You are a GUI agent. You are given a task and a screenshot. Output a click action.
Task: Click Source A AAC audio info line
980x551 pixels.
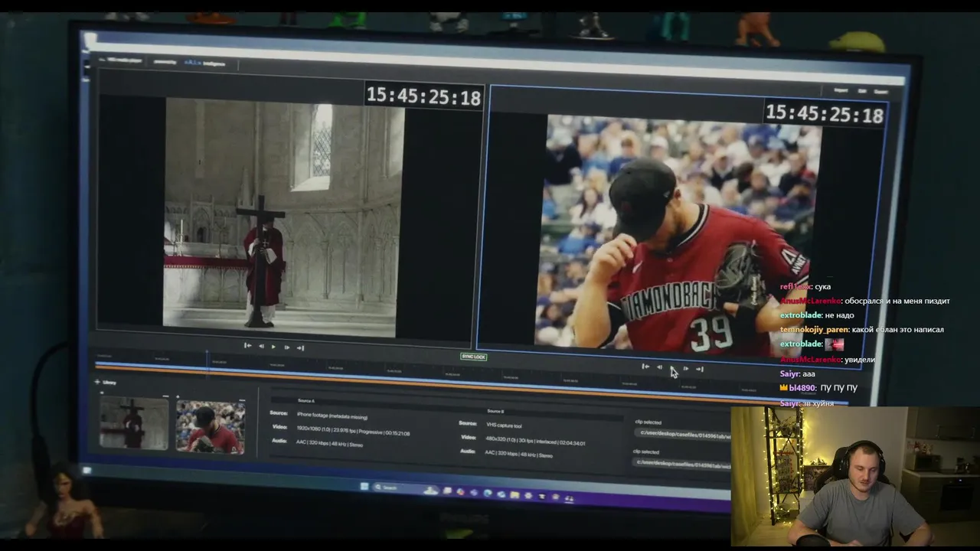329,443
